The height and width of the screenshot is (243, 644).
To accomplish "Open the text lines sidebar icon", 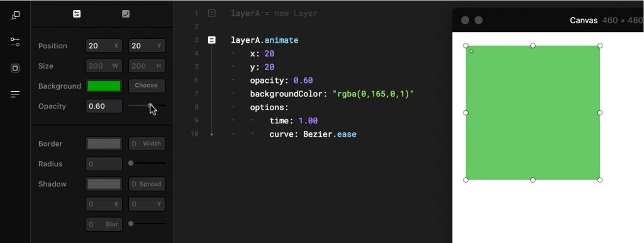I will 15,95.
